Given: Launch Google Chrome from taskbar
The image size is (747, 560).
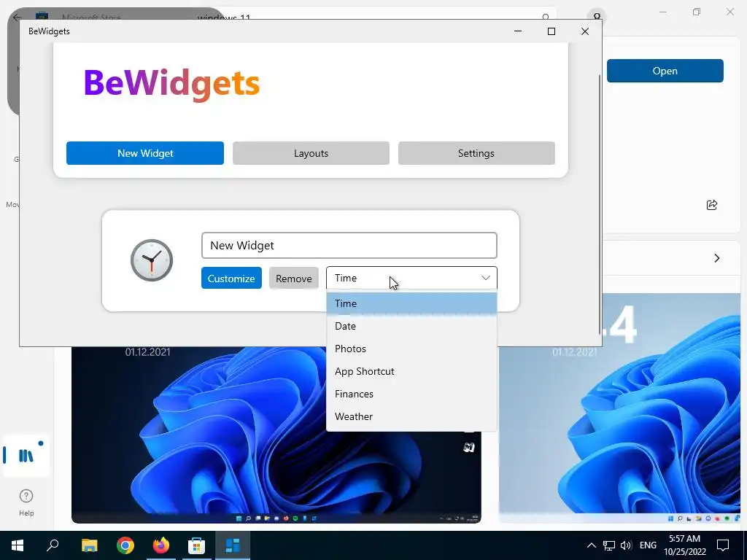Looking at the screenshot, I should point(125,545).
